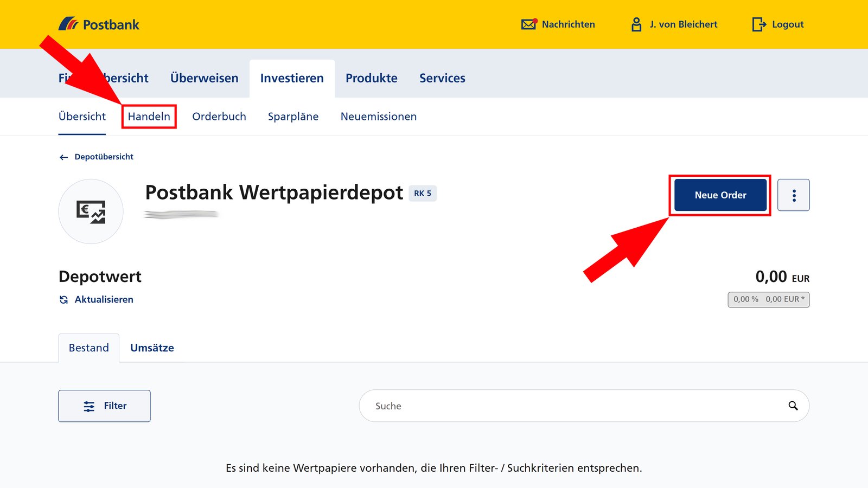Viewport: 868px width, 488px height.
Task: Open the Überweisen menu item
Action: click(204, 78)
